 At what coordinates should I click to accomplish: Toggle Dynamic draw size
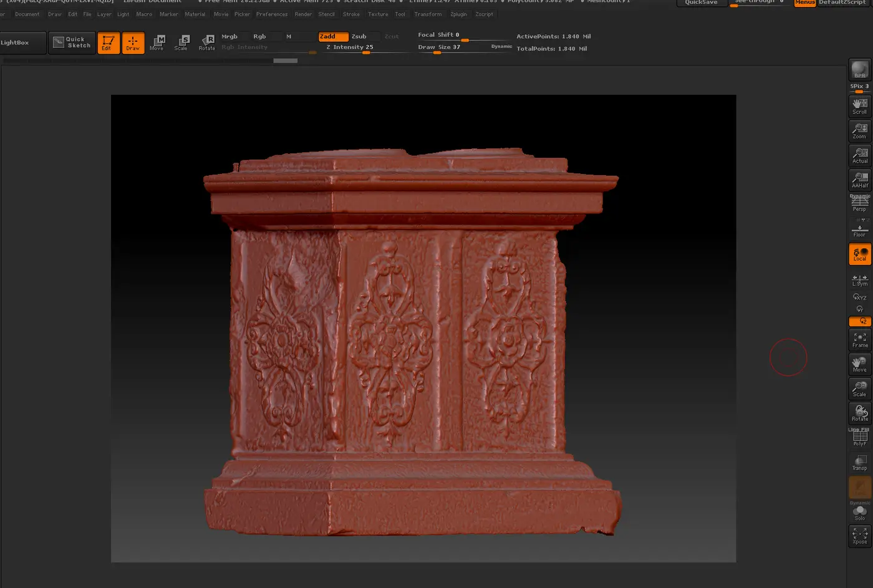(501, 46)
